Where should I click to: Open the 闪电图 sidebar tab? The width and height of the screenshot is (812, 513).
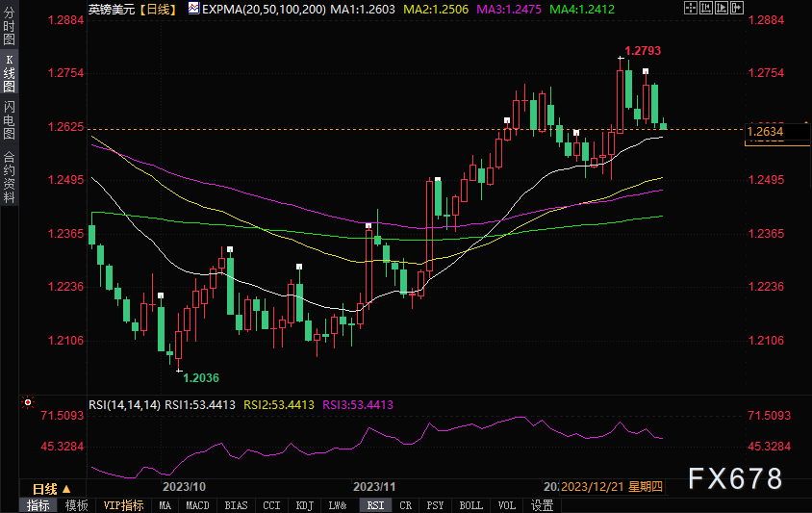click(x=9, y=120)
